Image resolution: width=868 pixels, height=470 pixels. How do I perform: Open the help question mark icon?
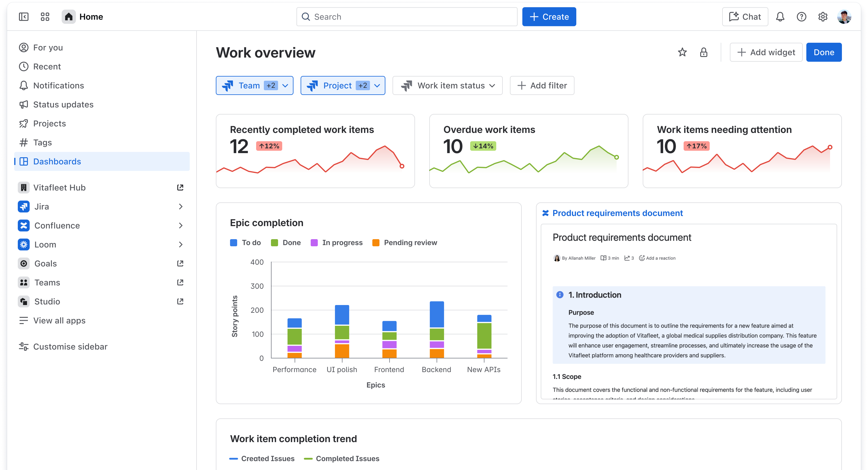click(x=801, y=17)
